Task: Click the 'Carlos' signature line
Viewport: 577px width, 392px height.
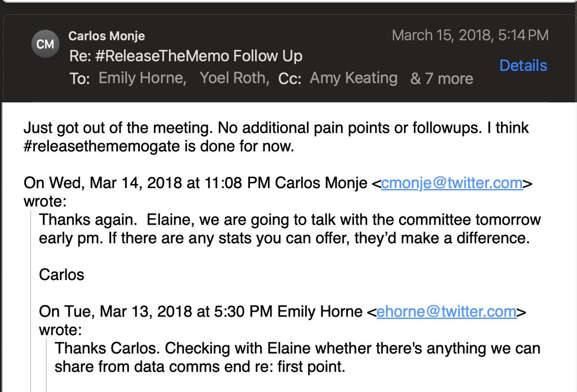Action: point(61,275)
